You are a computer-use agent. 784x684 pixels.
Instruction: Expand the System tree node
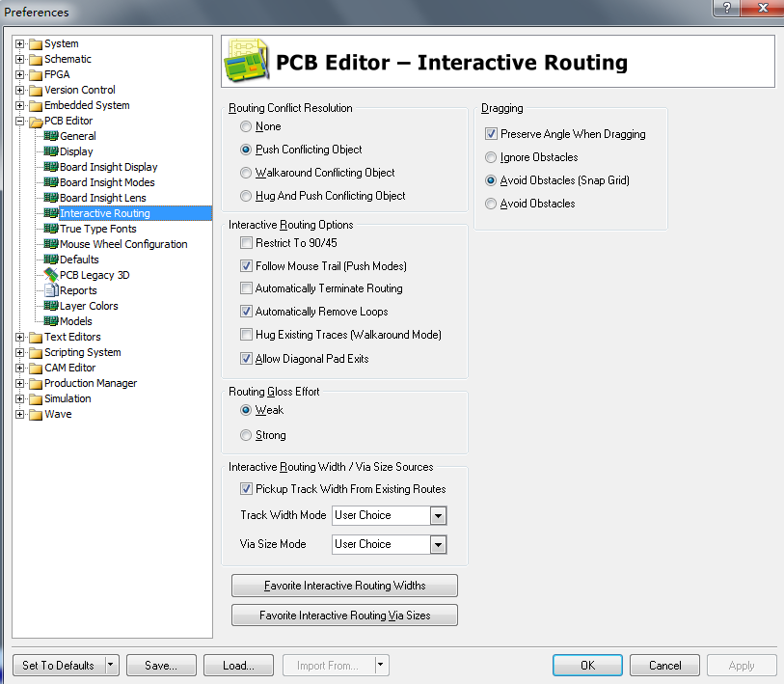[20, 43]
